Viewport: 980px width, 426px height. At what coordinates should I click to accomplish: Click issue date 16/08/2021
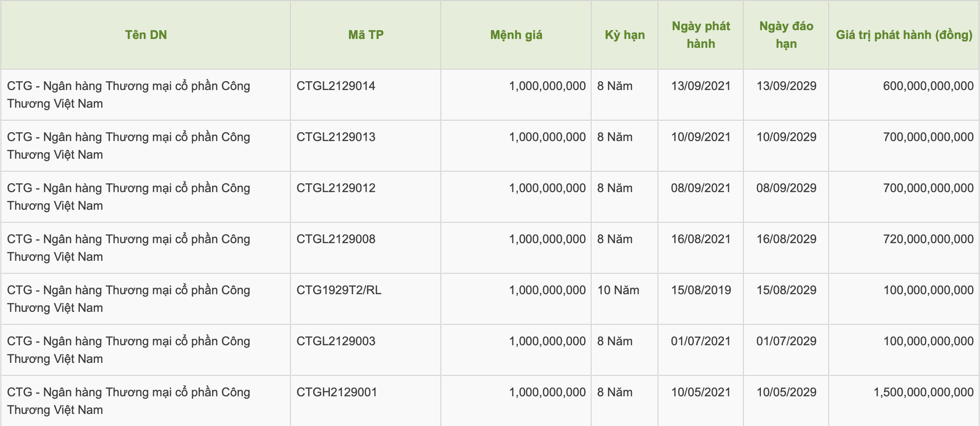coord(701,239)
